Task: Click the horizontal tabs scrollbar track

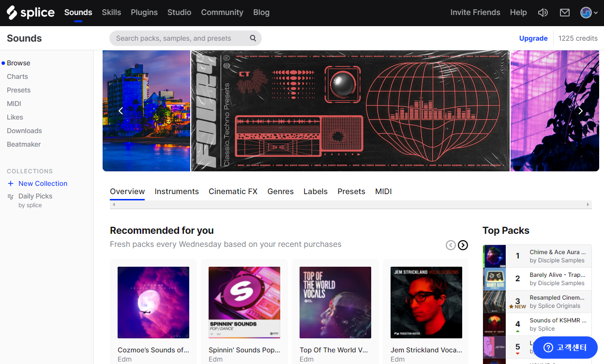Action: [351, 205]
